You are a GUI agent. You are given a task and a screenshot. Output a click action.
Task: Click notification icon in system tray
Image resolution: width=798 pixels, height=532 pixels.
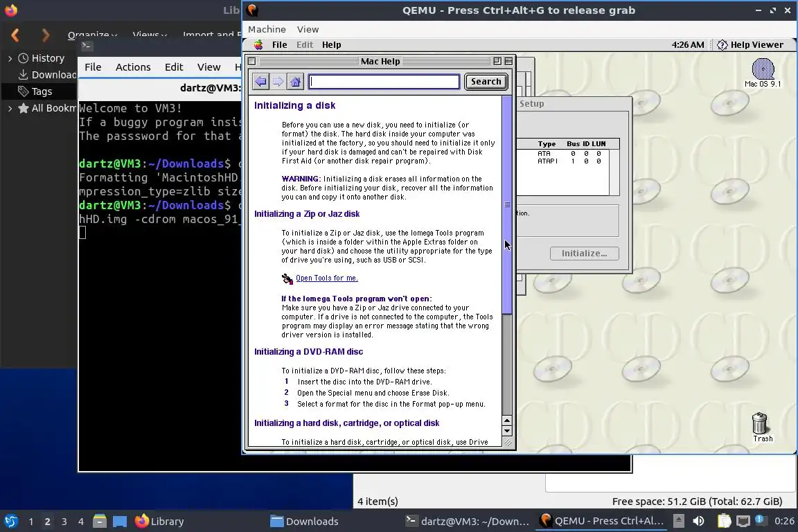coord(759,520)
